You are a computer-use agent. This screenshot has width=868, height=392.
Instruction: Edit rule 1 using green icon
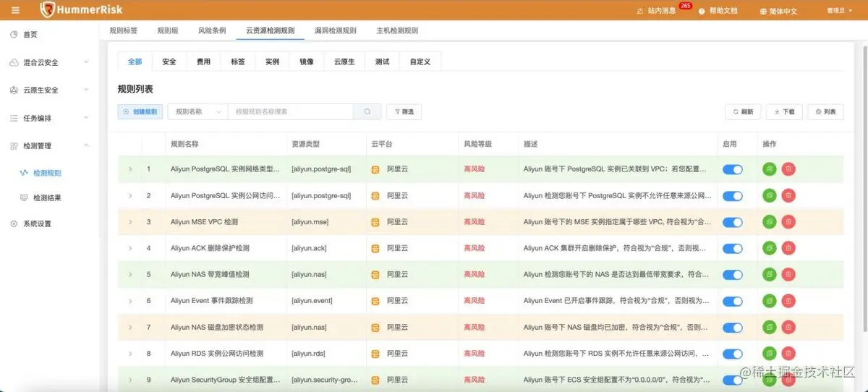(x=770, y=169)
